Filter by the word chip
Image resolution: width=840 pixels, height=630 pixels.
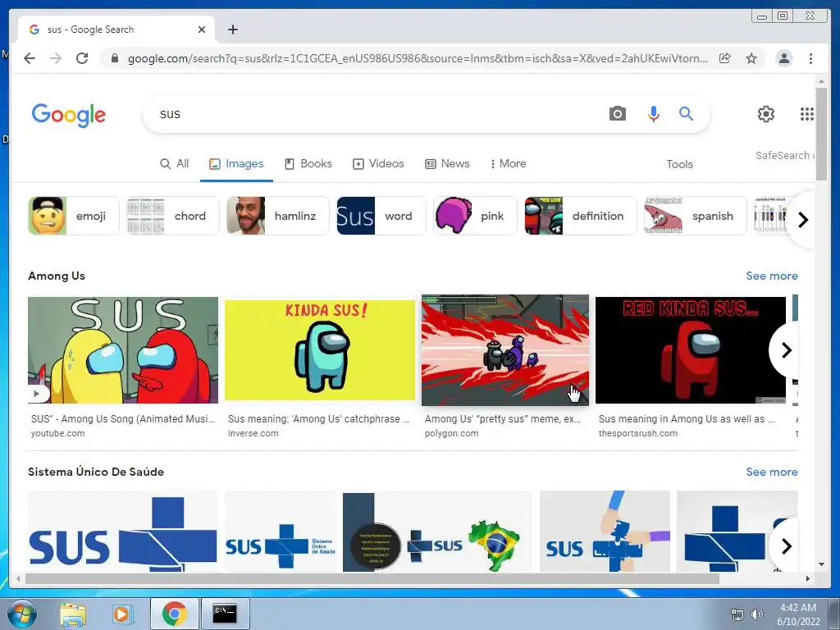[x=381, y=216]
